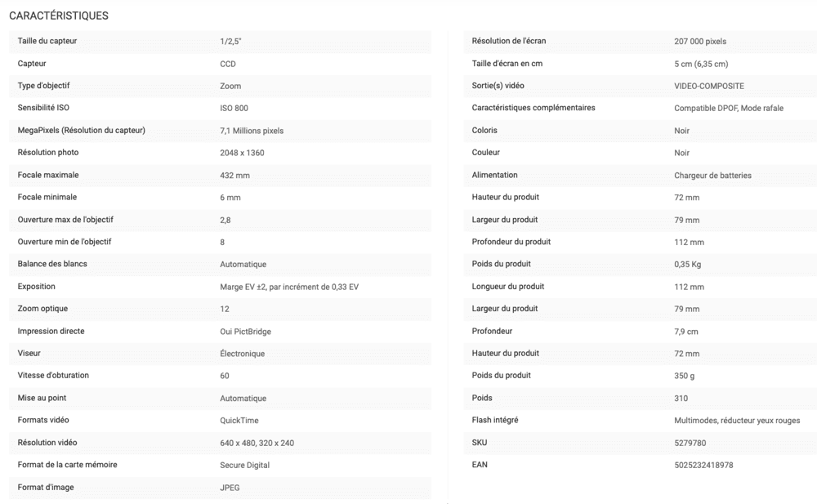Click the CARACTÉRISTIQUES section heading
This screenshot has width=817, height=504.
[x=59, y=16]
